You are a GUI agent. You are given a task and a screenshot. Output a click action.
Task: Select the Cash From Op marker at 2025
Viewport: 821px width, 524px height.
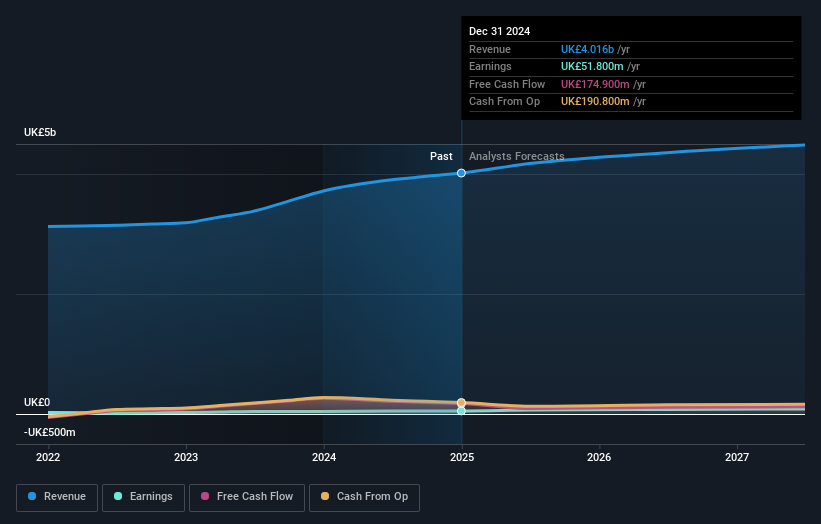[x=461, y=403]
